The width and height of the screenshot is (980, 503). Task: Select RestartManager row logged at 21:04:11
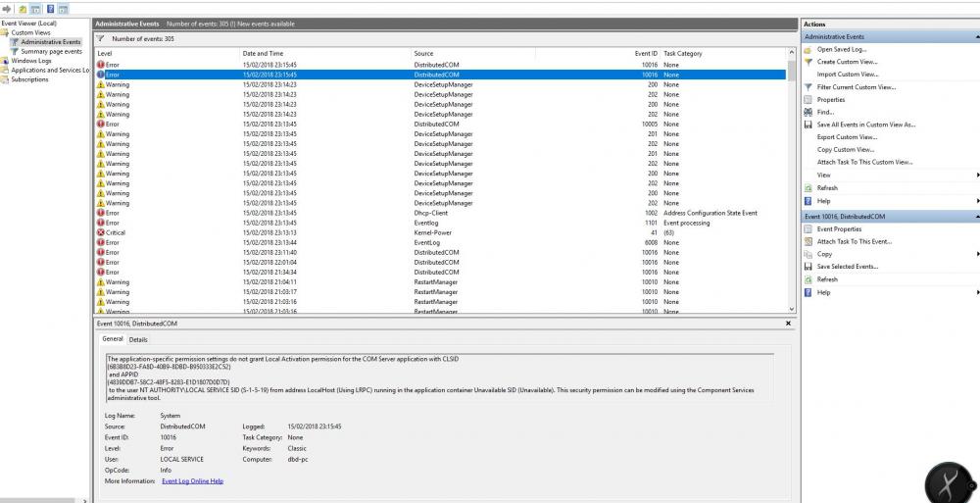pos(441,282)
